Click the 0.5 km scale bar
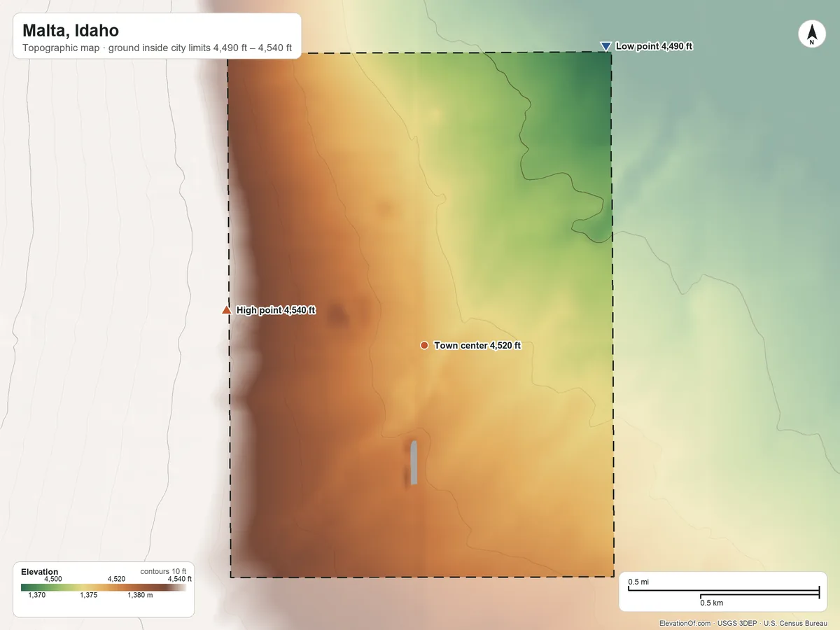840x630 pixels. pos(759,596)
